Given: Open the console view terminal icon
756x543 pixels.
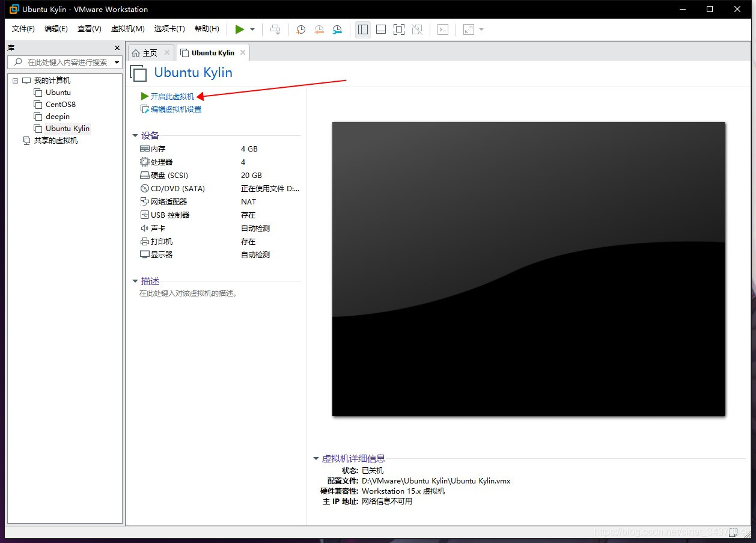Looking at the screenshot, I should (443, 29).
